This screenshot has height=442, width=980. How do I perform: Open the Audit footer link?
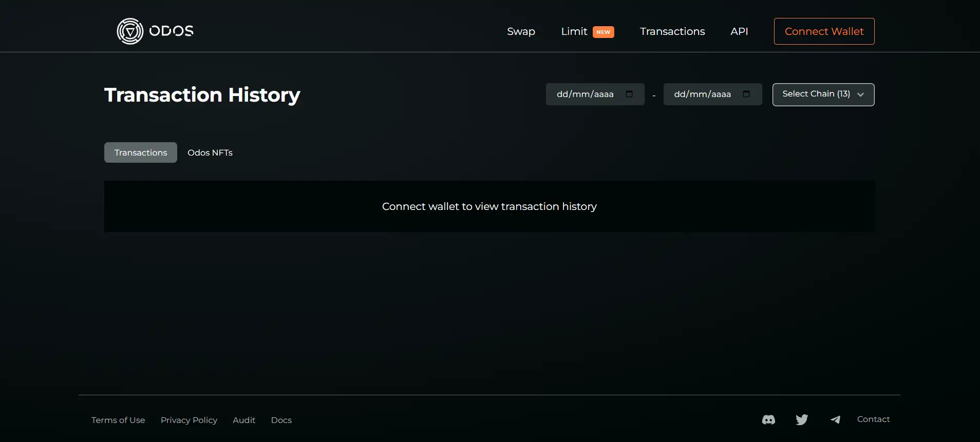(x=244, y=420)
